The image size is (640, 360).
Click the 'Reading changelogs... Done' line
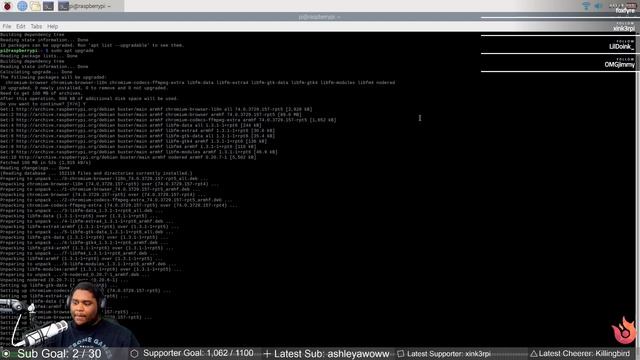(35, 168)
